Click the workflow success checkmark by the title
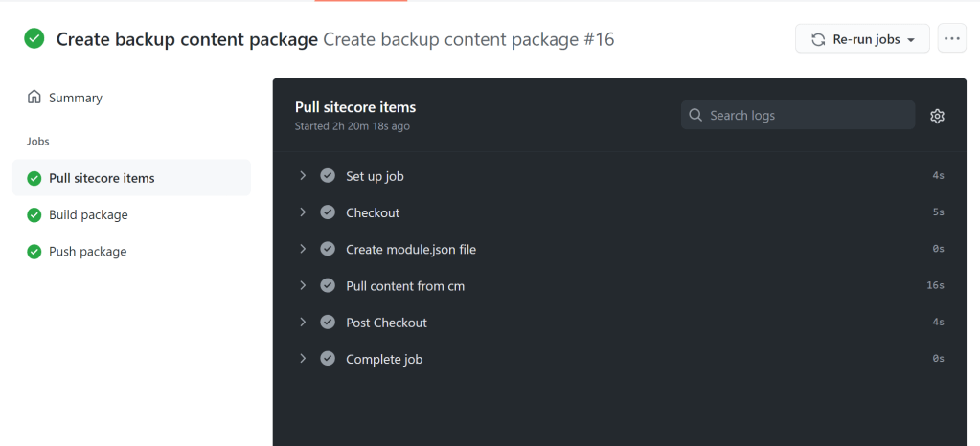 34,39
